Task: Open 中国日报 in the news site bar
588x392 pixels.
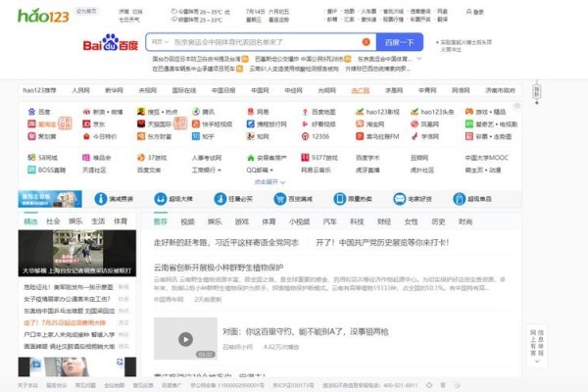Action: pos(223,90)
